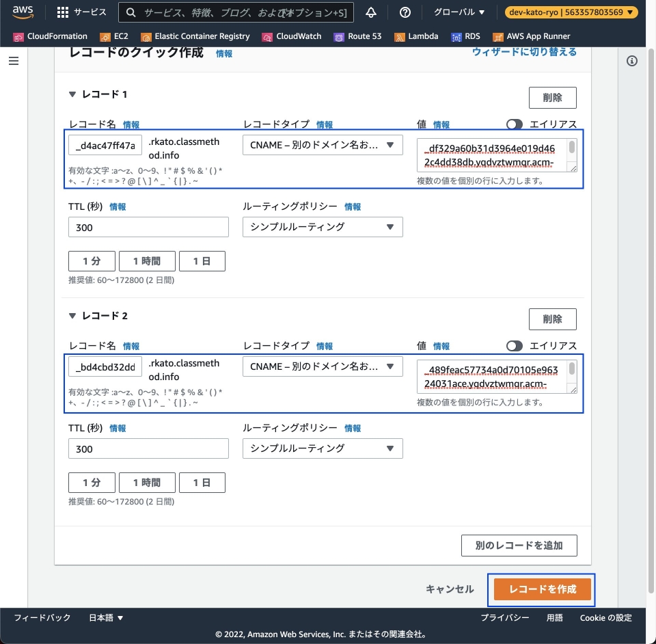Click the レコードを作成 button
Viewport: 656px width, 644px height.
point(541,589)
